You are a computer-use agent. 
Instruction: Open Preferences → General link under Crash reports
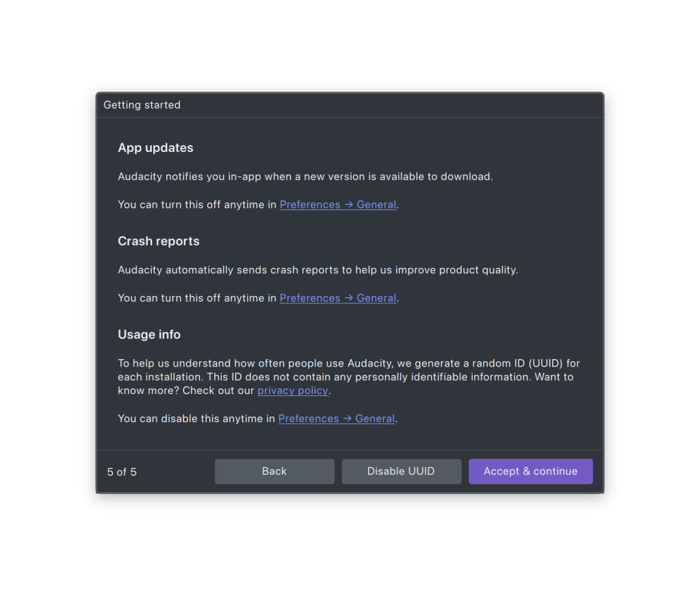338,298
